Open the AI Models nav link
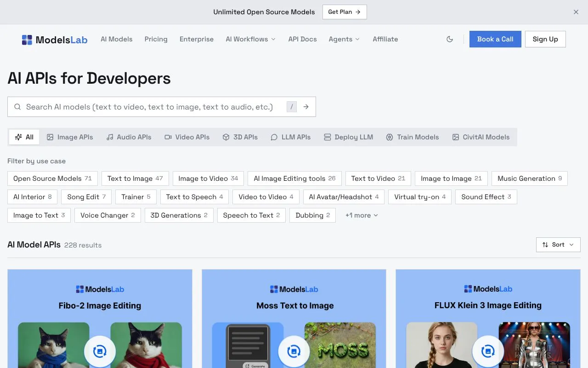This screenshot has height=368, width=588. coord(117,39)
